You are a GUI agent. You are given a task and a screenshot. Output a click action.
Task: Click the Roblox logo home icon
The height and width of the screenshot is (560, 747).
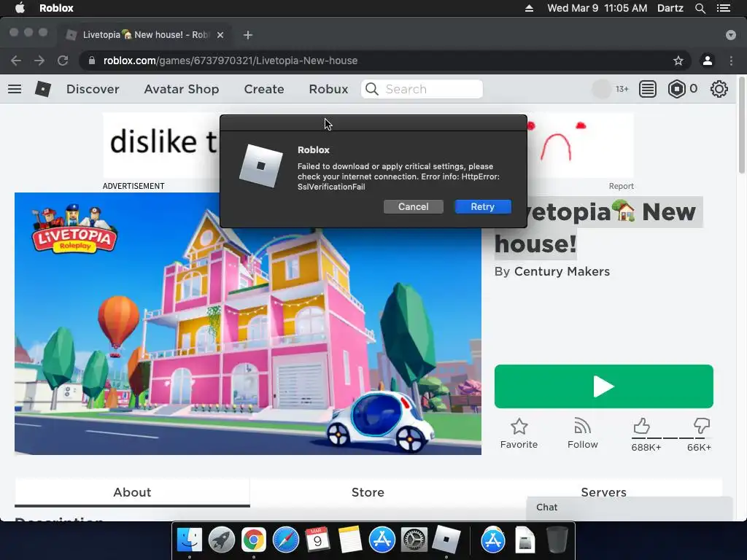tap(43, 89)
